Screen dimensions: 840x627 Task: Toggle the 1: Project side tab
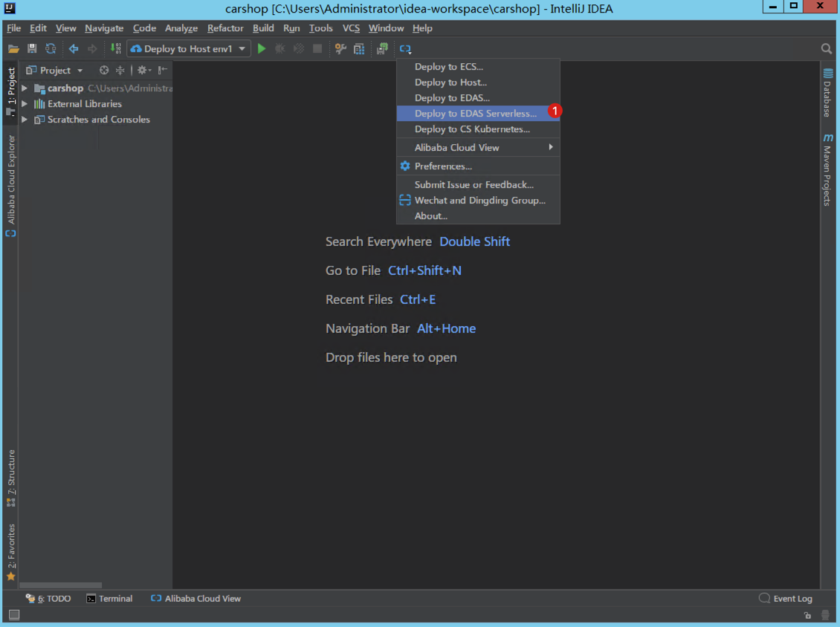pos(10,91)
